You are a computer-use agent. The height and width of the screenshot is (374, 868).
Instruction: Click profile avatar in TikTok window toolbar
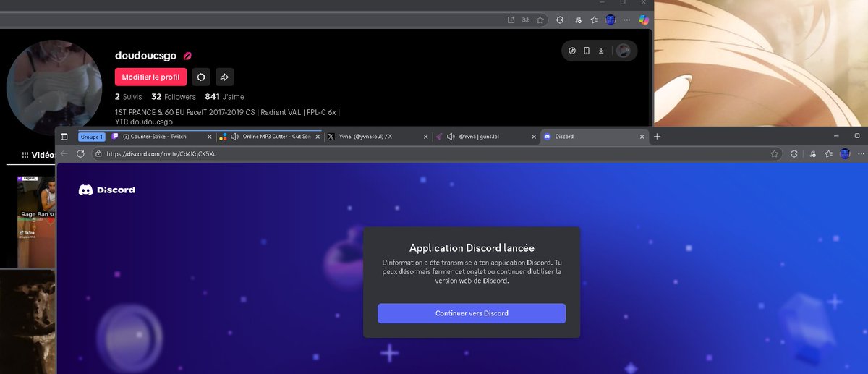tap(610, 20)
